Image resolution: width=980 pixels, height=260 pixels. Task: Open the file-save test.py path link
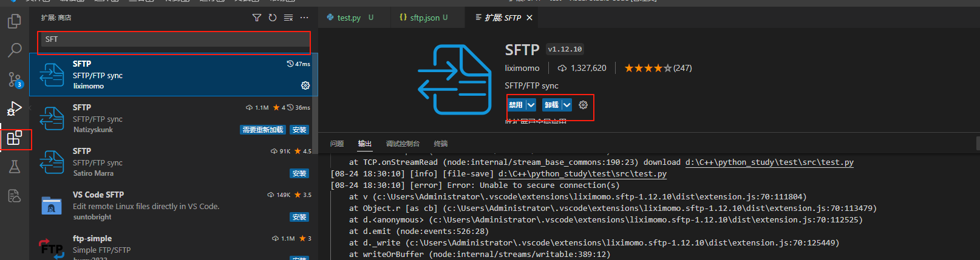click(582, 174)
